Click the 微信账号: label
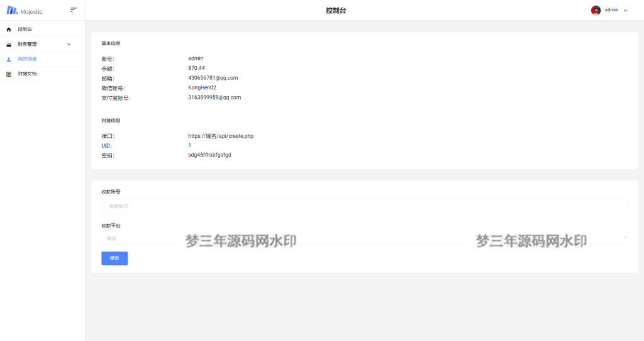 [113, 88]
